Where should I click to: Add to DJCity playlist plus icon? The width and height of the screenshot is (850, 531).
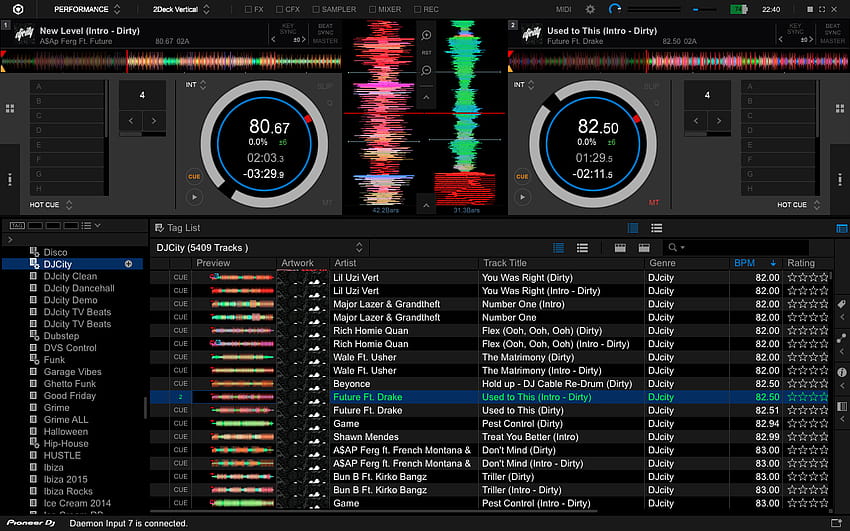point(128,264)
